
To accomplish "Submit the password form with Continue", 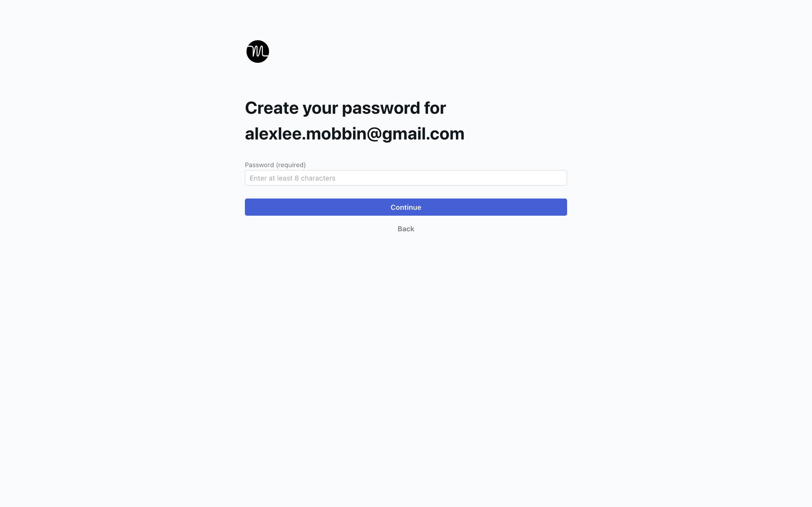I will click(406, 207).
